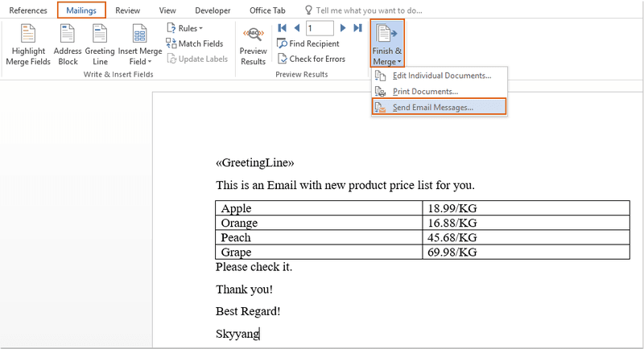
Task: Click the Apple table cell
Action: (x=319, y=208)
